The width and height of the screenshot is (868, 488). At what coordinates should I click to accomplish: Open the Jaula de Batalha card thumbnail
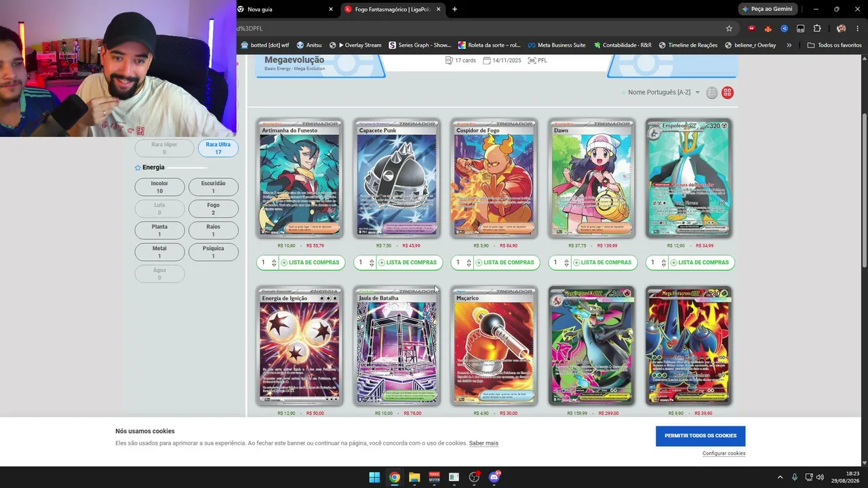point(397,346)
